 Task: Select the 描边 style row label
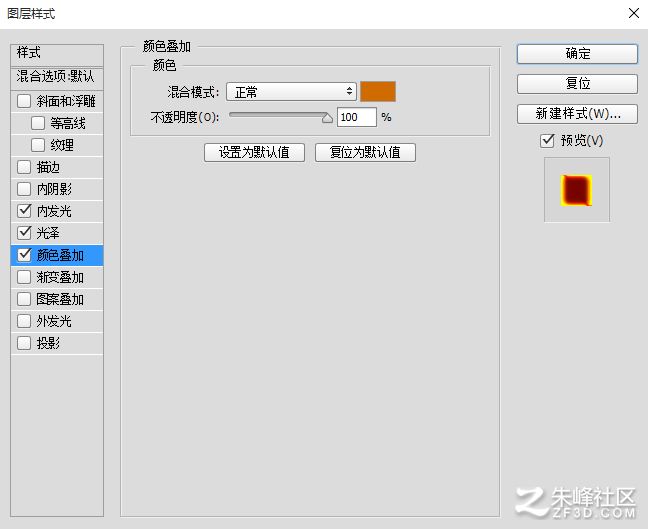coord(48,167)
